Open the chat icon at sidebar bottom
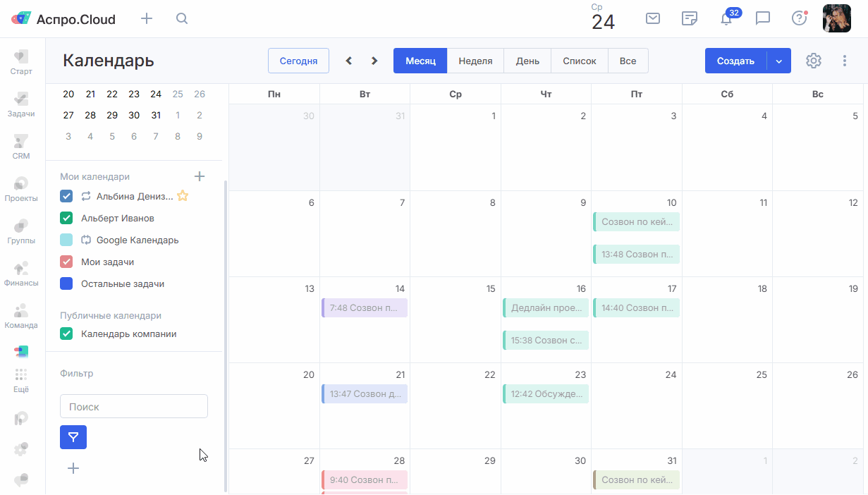868x495 pixels. pos(21,479)
